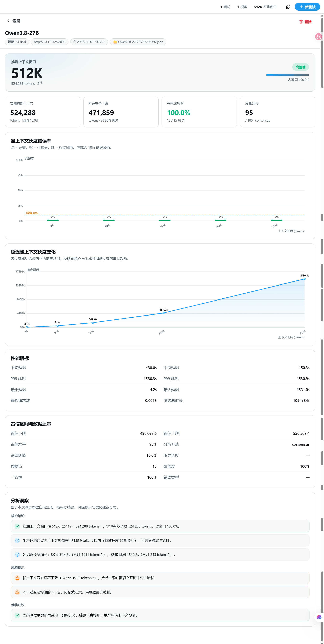324x644 pixels.
Task: Click the pink translate floating icon
Action: pos(318,37)
